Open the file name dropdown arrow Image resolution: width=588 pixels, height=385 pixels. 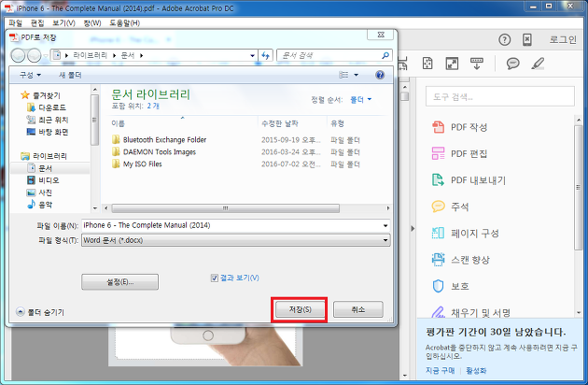[385, 225]
